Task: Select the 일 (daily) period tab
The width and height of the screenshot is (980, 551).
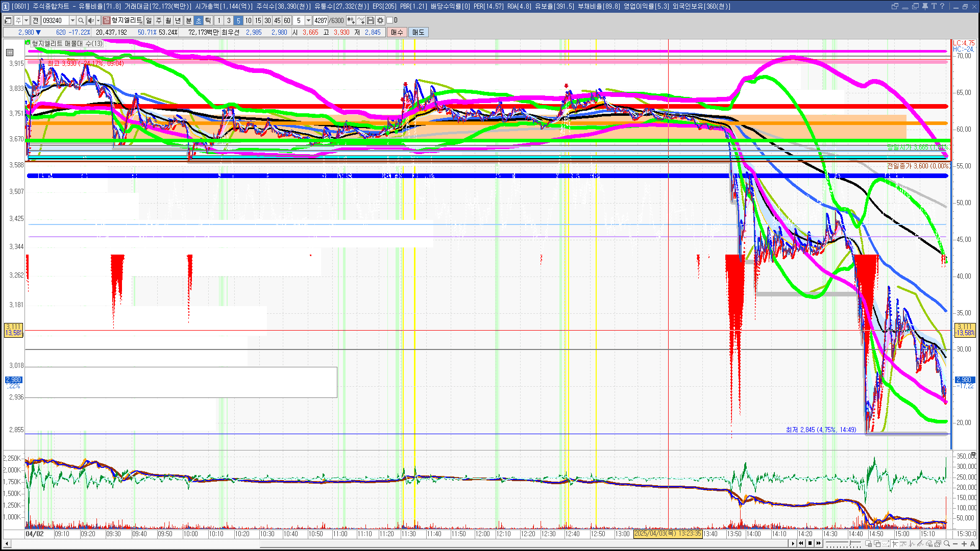Action: (149, 20)
